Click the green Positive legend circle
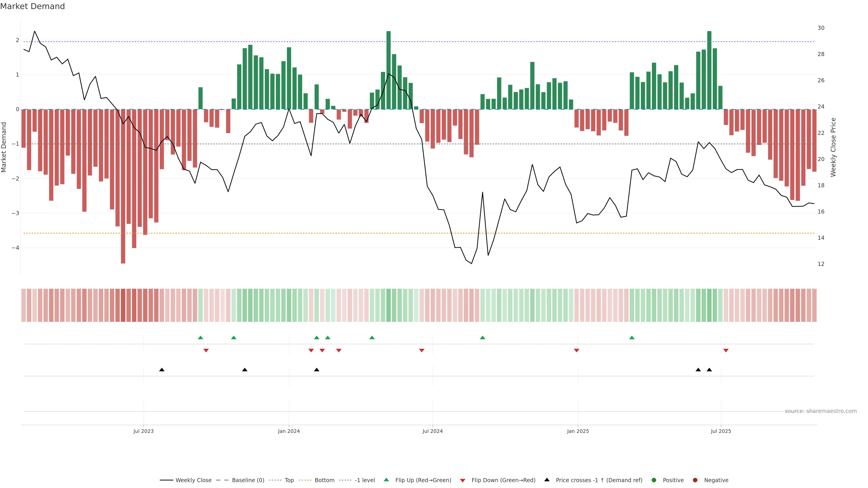The width and height of the screenshot is (868, 488). (x=654, y=480)
